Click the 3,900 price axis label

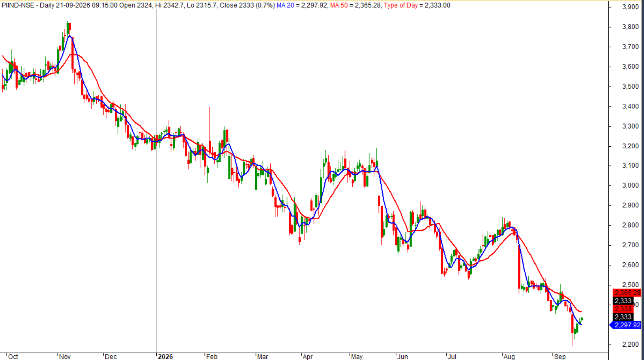(630, 7)
